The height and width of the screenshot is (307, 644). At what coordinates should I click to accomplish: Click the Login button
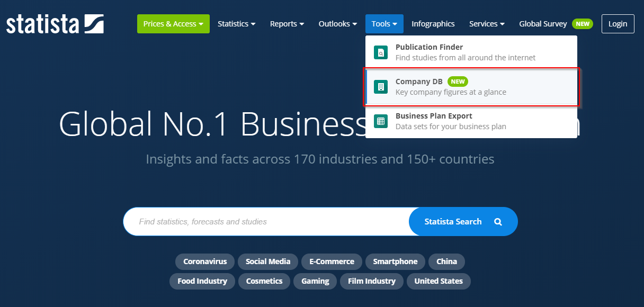click(618, 24)
